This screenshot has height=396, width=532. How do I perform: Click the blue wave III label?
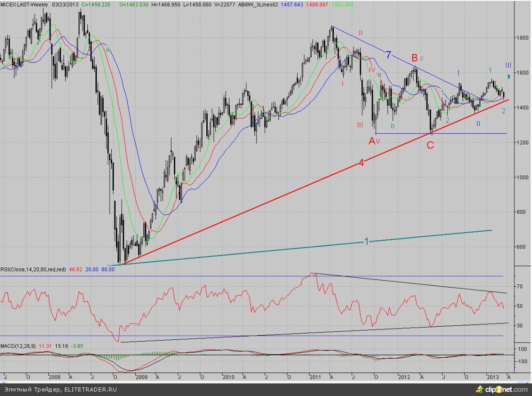[508, 65]
